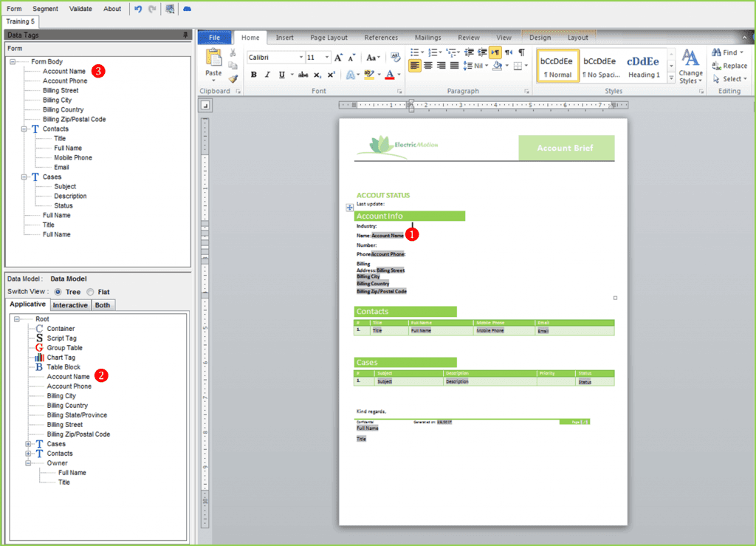Click Line Spacing icon
The height and width of the screenshot is (546, 756).
467,66
